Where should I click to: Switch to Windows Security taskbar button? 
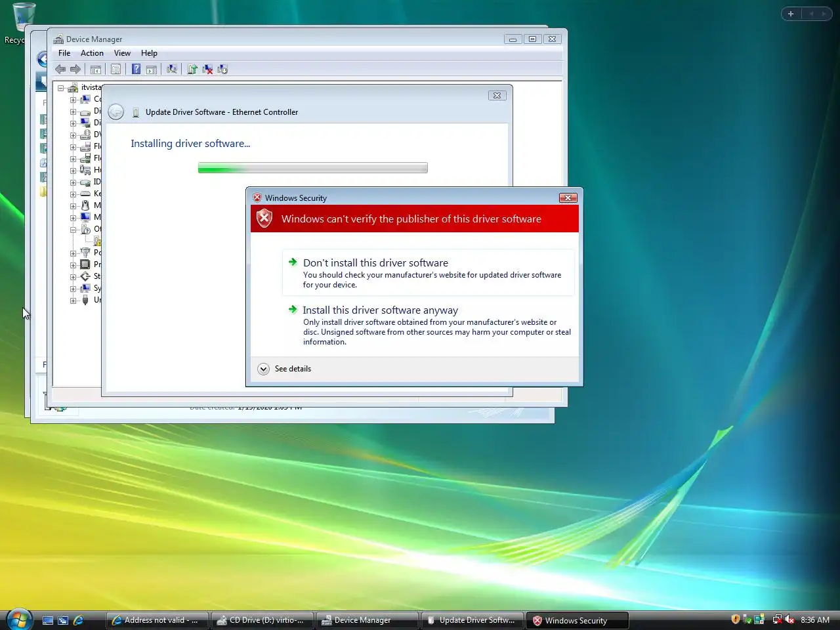577,620
